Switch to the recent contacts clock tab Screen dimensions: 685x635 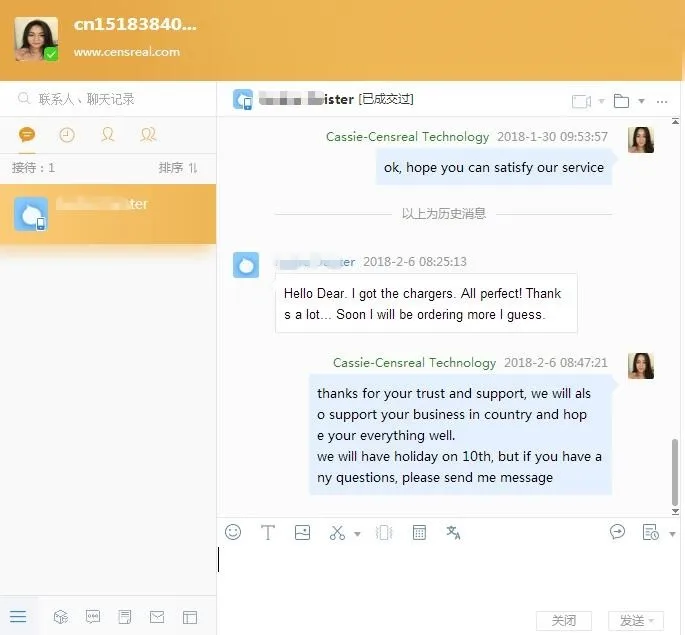67,135
